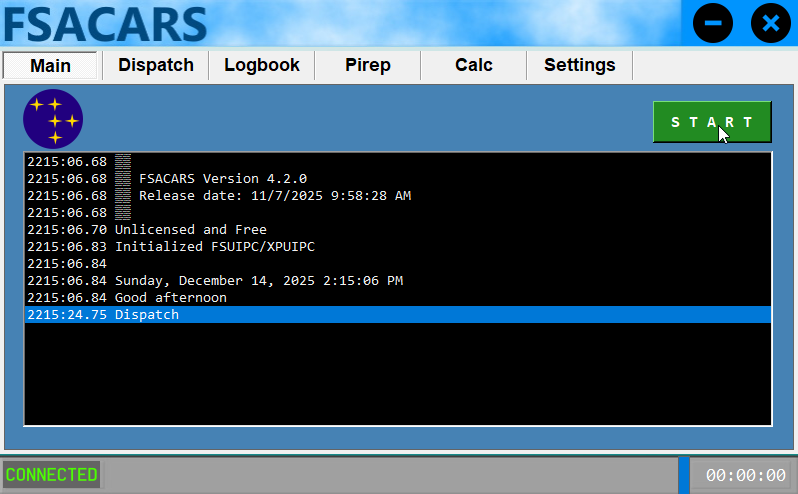
Task: Select the Initialized FSUIPC/XPUIPC log line
Action: (x=222, y=247)
